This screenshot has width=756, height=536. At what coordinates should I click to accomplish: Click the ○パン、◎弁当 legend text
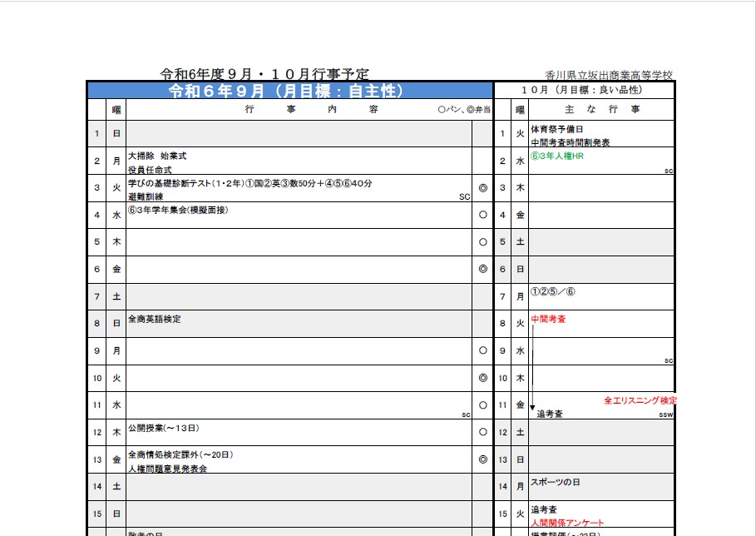tap(464, 110)
